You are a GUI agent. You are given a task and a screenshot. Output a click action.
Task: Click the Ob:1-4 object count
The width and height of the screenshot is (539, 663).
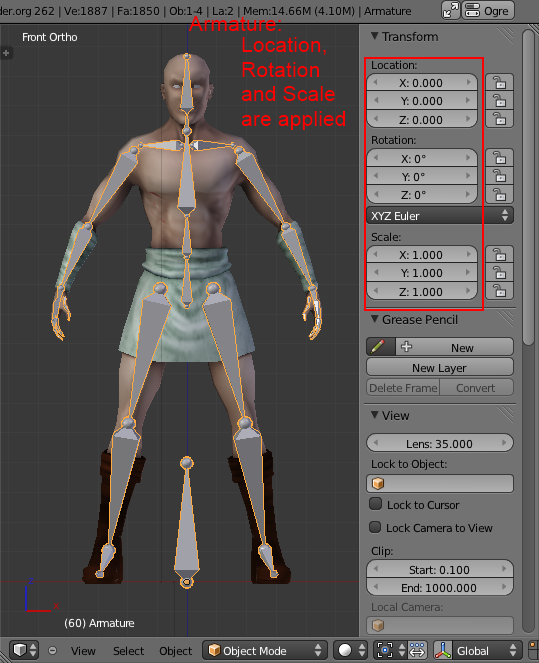pos(186,11)
